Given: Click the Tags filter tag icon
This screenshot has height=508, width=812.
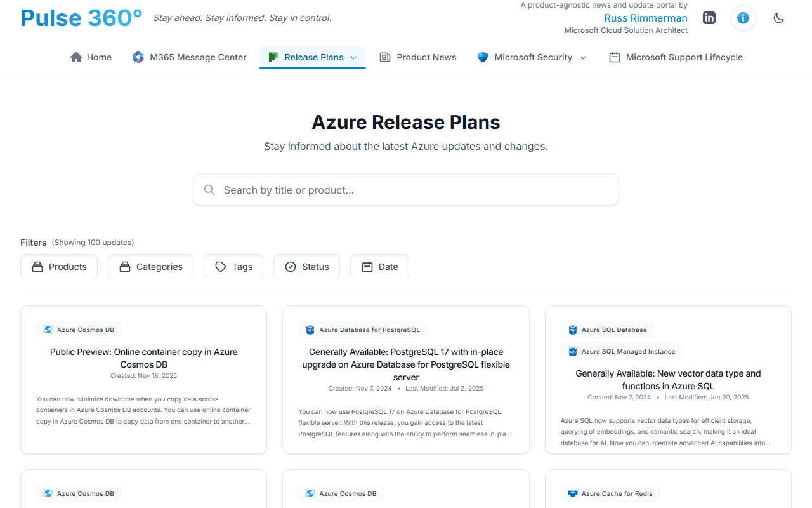Looking at the screenshot, I should [x=221, y=267].
